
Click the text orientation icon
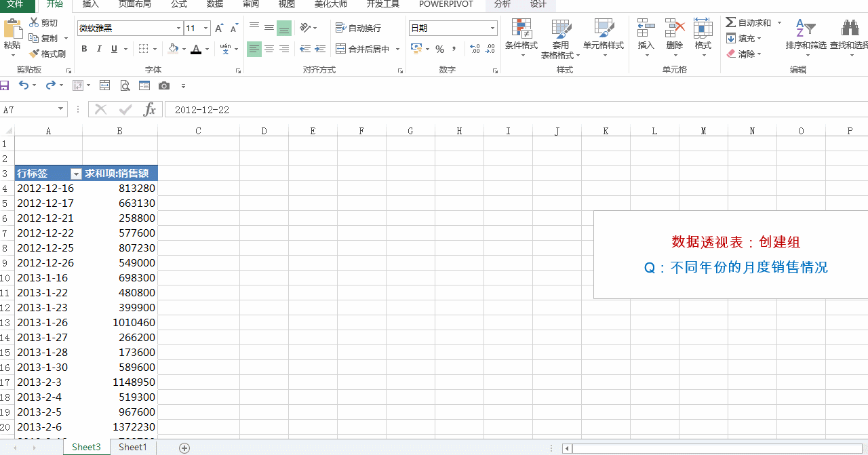click(x=305, y=28)
